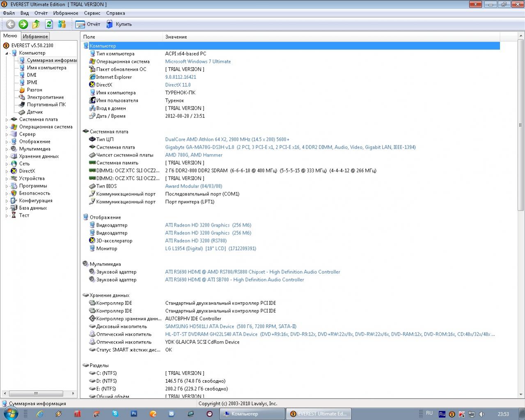Open the Windows Start button
The image size is (525, 420).
click(x=10, y=414)
